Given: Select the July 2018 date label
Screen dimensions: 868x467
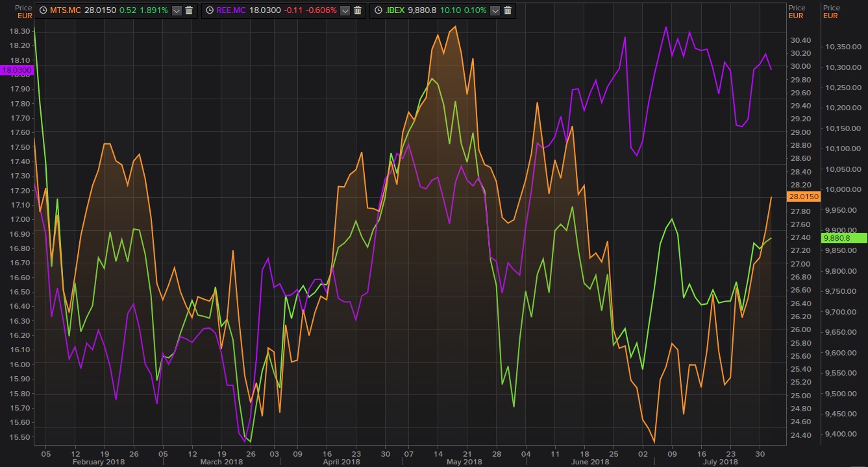Looking at the screenshot, I should tap(721, 461).
